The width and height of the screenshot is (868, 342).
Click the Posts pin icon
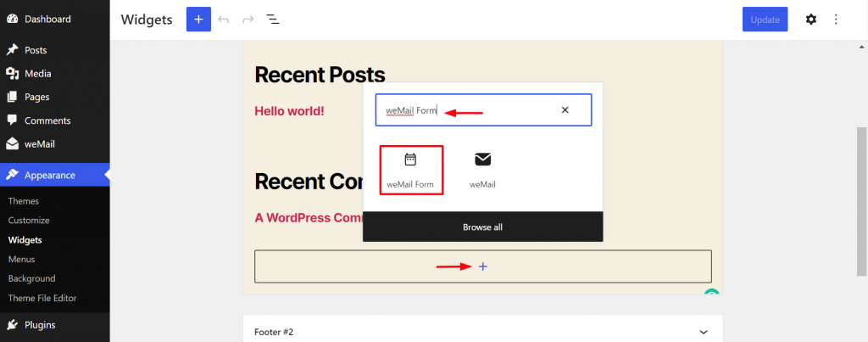pyautogui.click(x=12, y=50)
